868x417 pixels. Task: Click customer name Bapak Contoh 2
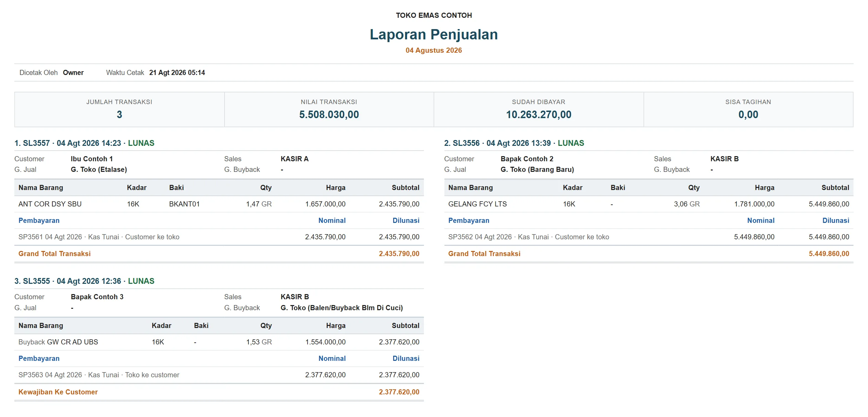pos(527,159)
